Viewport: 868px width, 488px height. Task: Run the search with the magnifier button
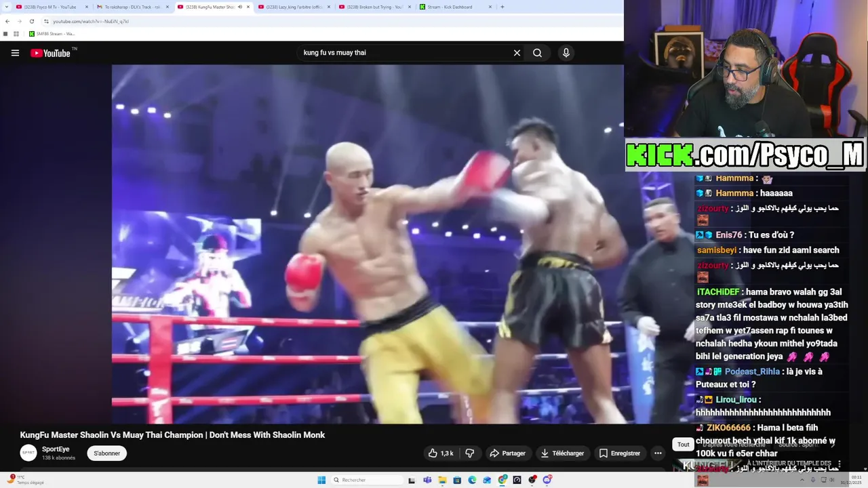pos(537,53)
